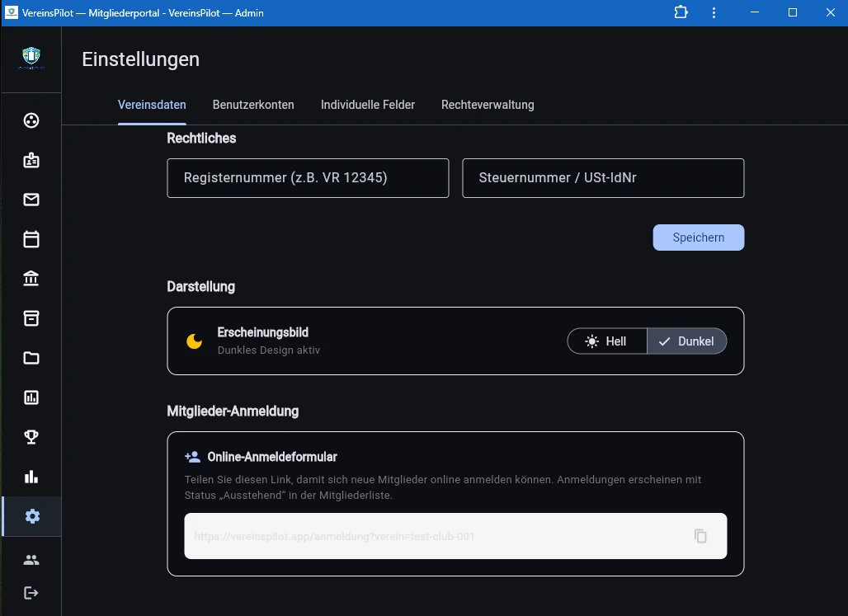Image resolution: width=848 pixels, height=616 pixels.
Task: Open the browser three-dot menu in title bar
Action: [x=714, y=12]
